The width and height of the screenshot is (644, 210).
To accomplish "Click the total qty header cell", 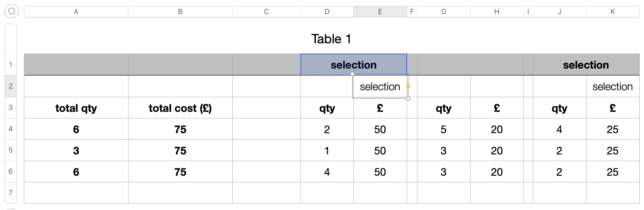I will (x=76, y=108).
